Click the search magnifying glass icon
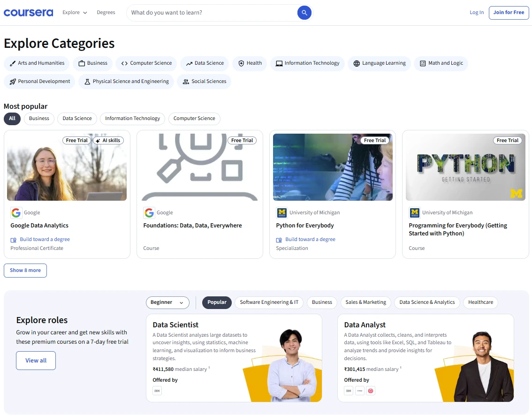The width and height of the screenshot is (532, 415). pos(304,13)
